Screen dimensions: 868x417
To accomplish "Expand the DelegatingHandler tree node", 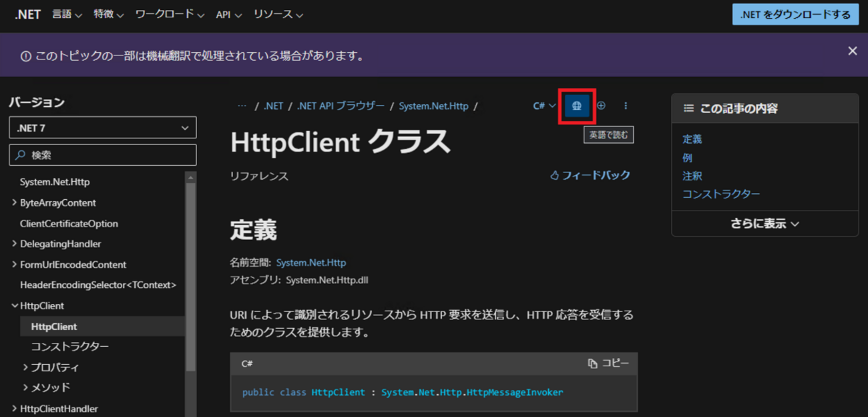I will (x=15, y=244).
